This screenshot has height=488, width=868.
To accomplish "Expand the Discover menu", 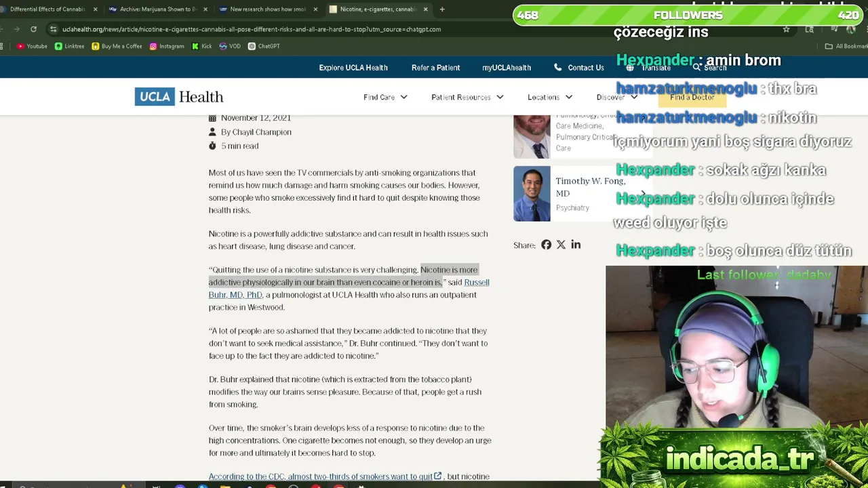I will (616, 97).
